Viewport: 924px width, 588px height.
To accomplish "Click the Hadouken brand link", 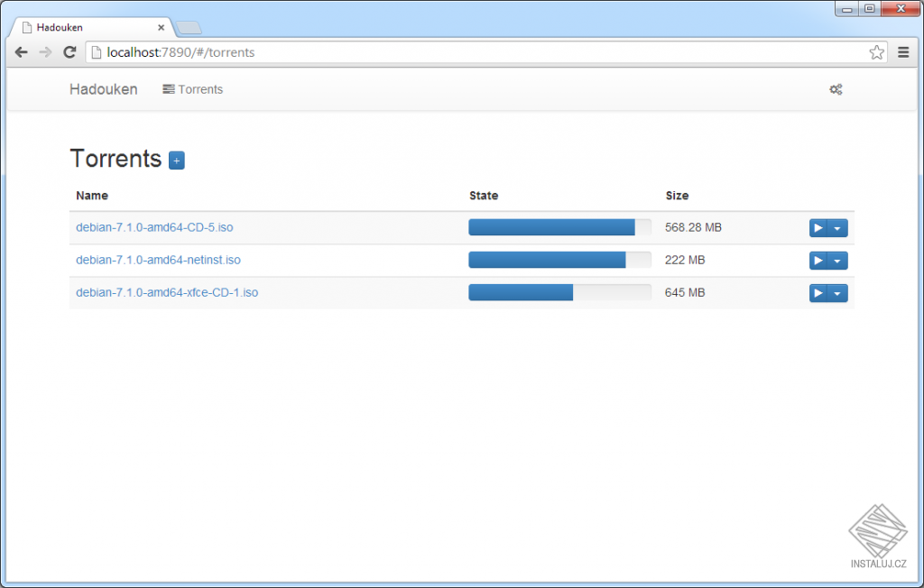I will click(x=104, y=89).
